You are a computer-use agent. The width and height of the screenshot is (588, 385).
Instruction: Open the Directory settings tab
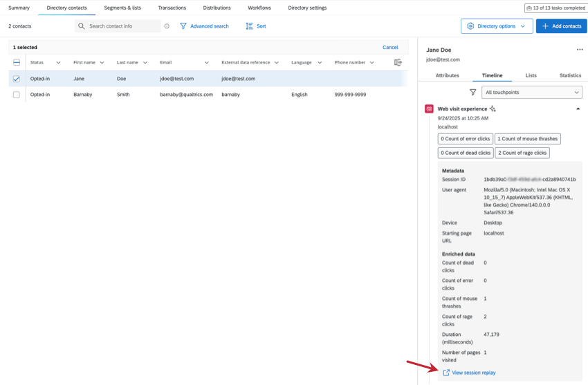[x=307, y=8]
